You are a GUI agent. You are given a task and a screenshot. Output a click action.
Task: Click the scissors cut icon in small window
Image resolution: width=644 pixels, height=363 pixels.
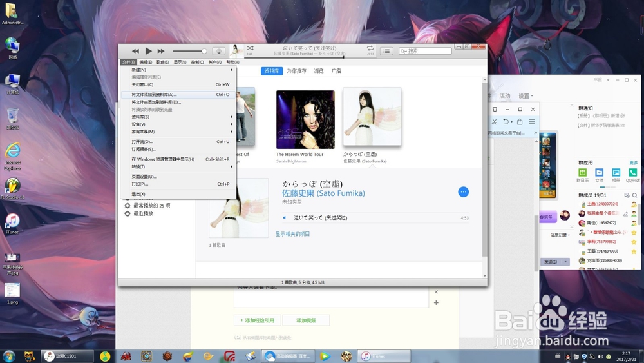click(x=495, y=122)
